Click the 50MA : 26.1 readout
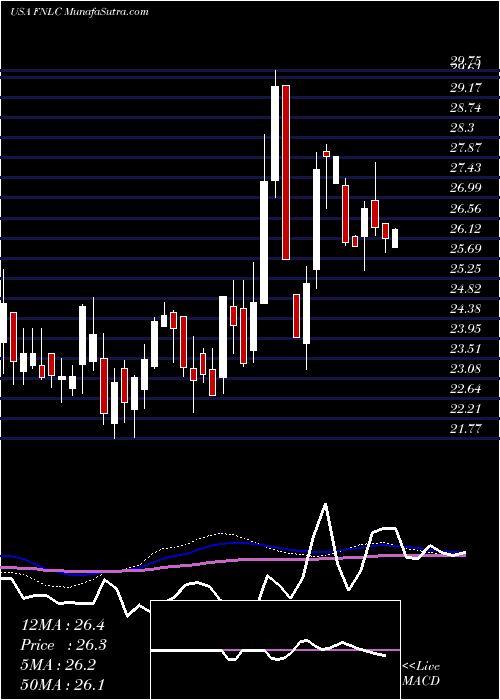500x700 pixels. (x=63, y=686)
